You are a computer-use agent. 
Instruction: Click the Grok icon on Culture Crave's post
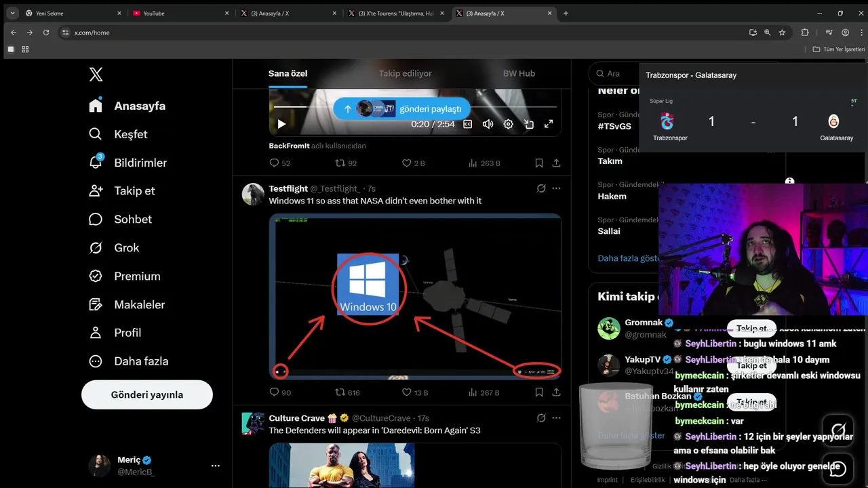tap(541, 418)
